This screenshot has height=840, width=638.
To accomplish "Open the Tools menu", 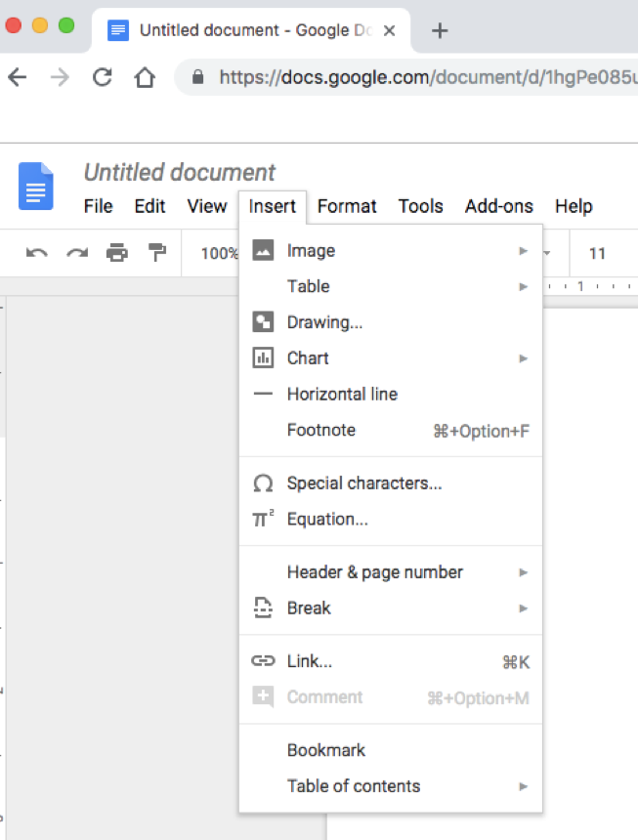I will 420,206.
